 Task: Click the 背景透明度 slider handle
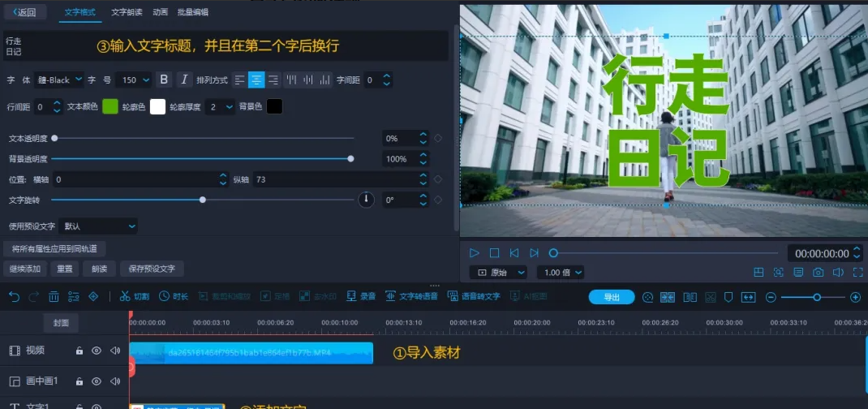[350, 159]
